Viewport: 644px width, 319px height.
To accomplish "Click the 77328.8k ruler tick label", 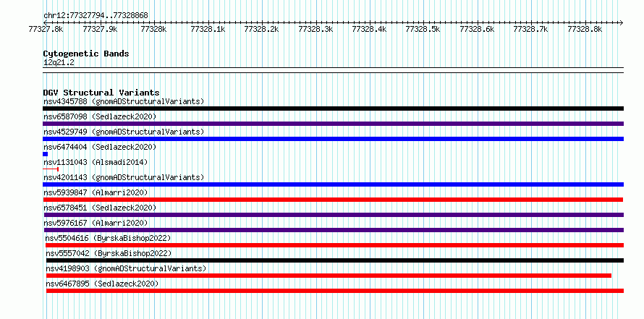I will (585, 29).
